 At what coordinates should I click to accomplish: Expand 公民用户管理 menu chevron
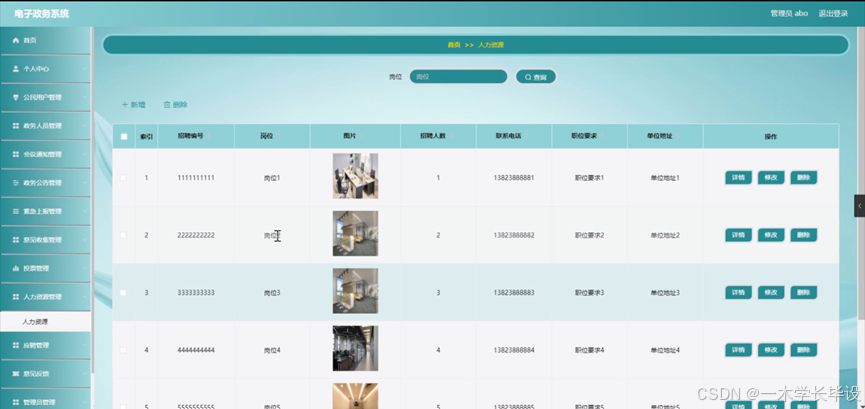coord(84,98)
